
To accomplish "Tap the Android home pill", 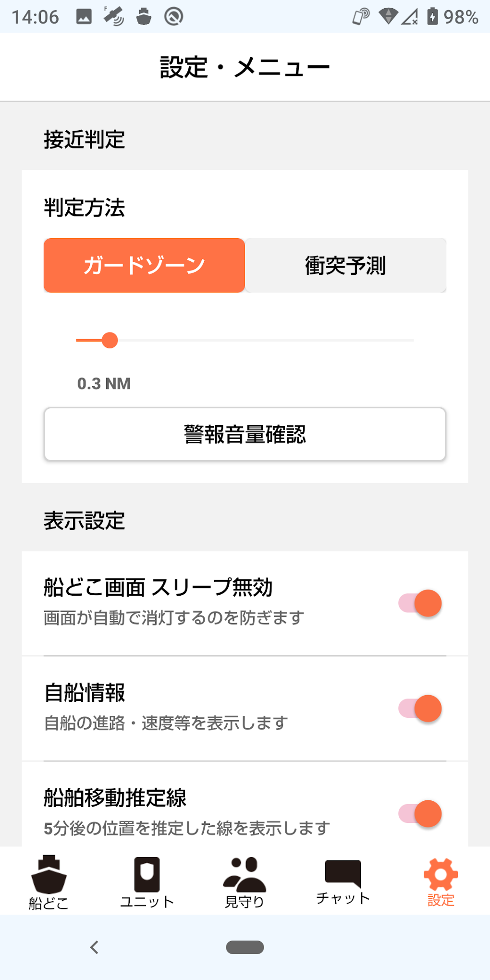I will tap(245, 947).
